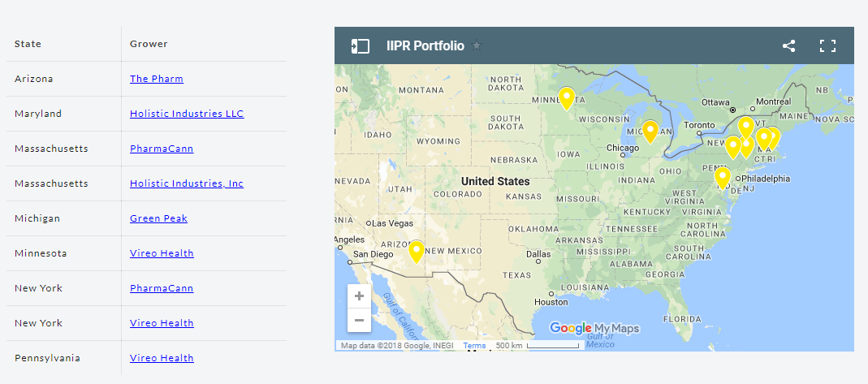Open the Green Peak grower link
The height and width of the screenshot is (384, 868).
coord(159,218)
